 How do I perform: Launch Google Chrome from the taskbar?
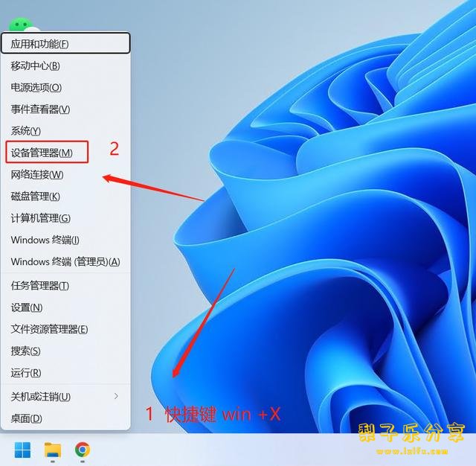tap(83, 450)
